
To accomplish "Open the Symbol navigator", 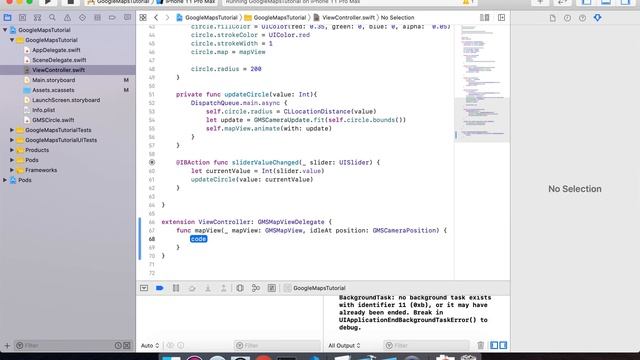I will pos(37,18).
